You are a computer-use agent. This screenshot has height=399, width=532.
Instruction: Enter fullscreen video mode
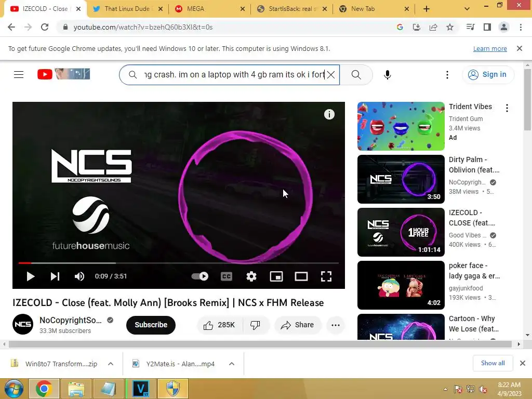tap(326, 276)
